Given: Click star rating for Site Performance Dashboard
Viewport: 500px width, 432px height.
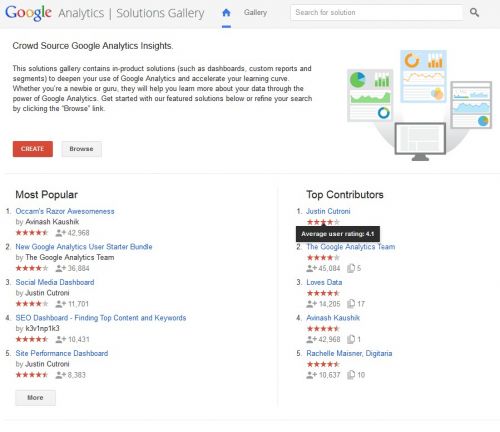Looking at the screenshot, I should pyautogui.click(x=32, y=375).
